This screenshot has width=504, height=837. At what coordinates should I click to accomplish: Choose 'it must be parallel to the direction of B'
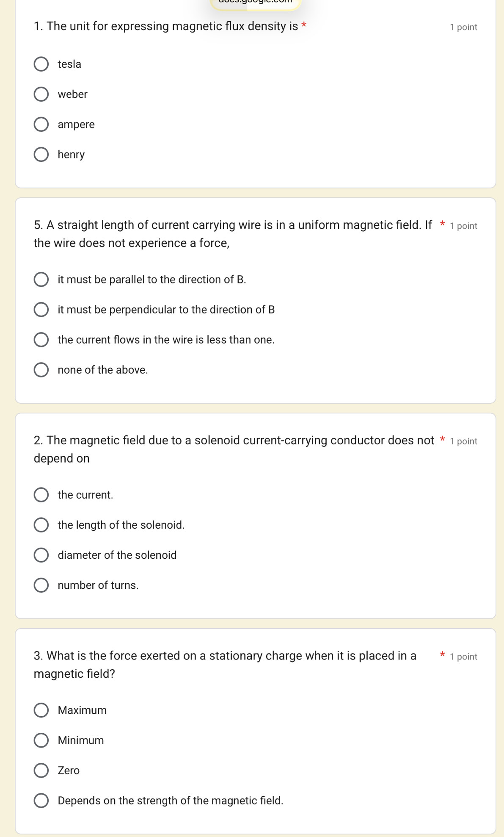(41, 280)
